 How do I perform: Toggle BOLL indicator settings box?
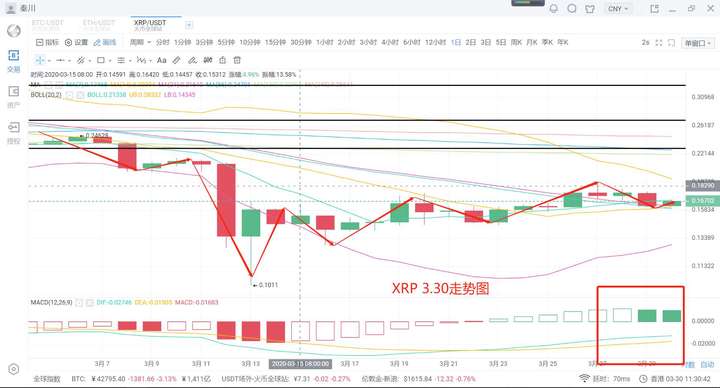[x=69, y=95]
